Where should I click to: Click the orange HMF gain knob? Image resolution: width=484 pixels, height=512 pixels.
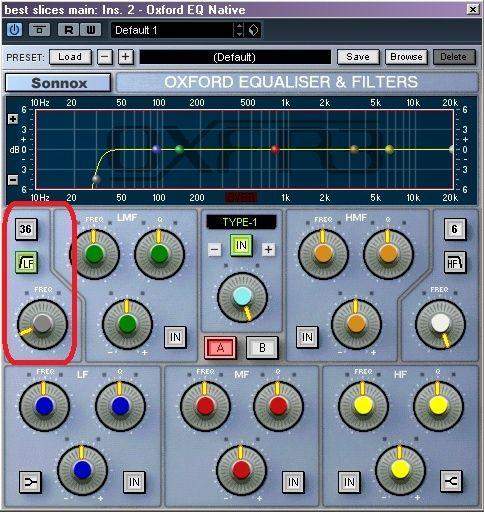[356, 324]
